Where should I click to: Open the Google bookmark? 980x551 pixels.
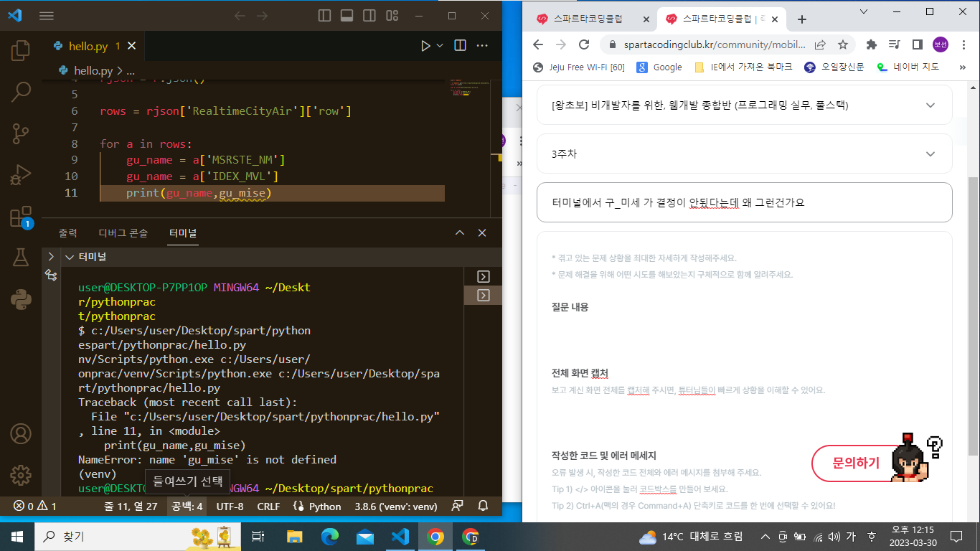[659, 67]
